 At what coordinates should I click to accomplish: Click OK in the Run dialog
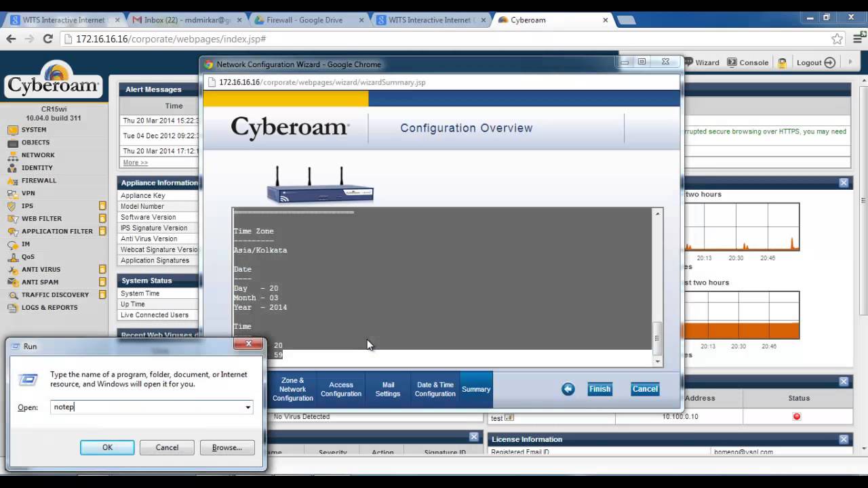(107, 447)
